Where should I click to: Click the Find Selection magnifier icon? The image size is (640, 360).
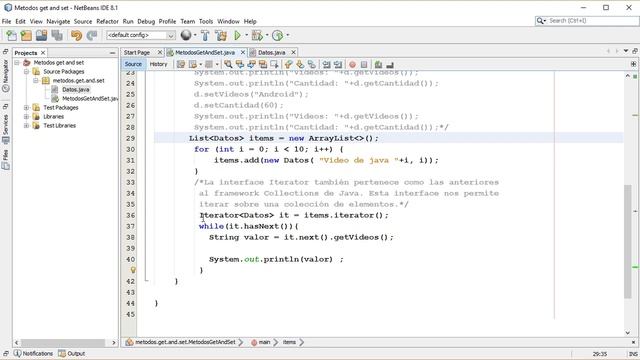tap(228, 64)
